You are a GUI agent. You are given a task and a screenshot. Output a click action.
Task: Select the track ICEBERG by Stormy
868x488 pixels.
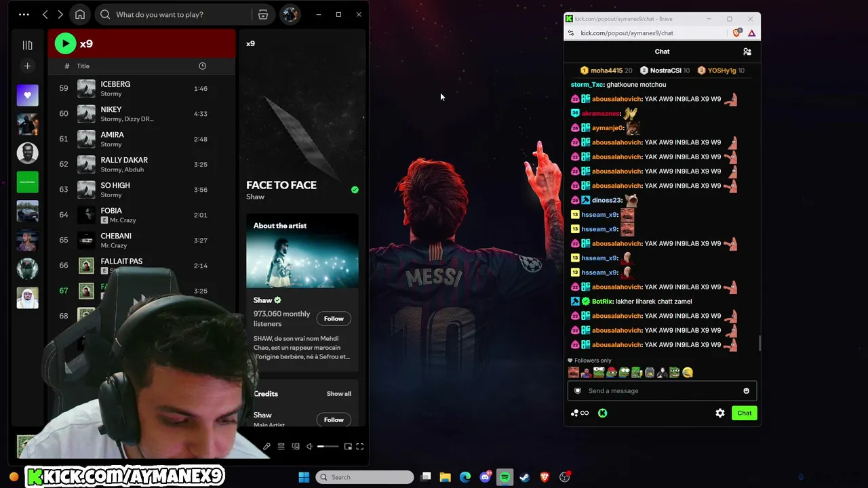142,88
